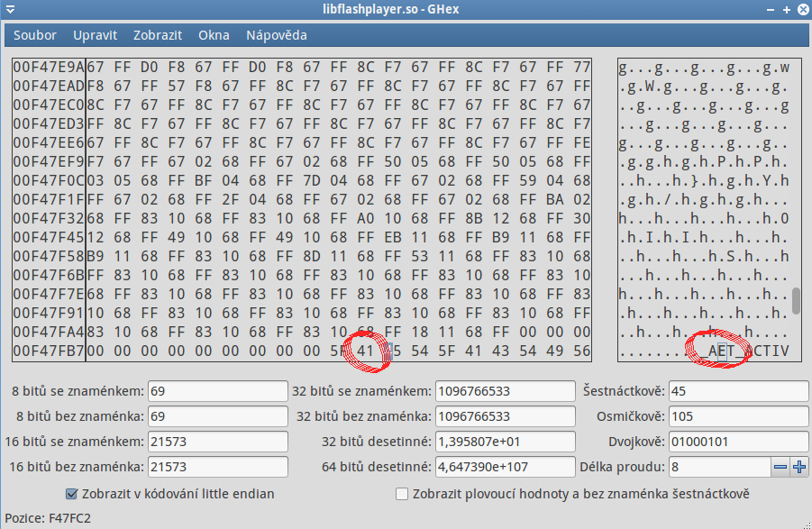Click the ASCII pane vertical scrollbar handle
Image resolution: width=812 pixels, height=529 pixels.
coord(797,301)
